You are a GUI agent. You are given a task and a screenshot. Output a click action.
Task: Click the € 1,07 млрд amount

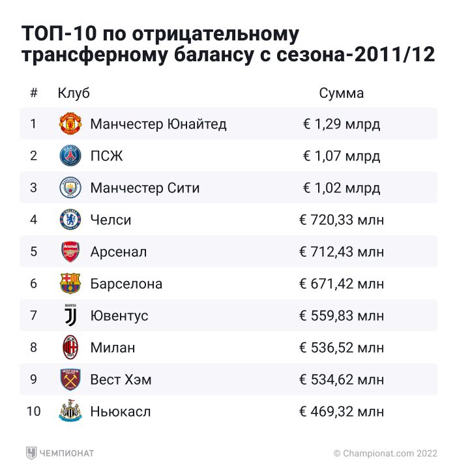point(342,156)
